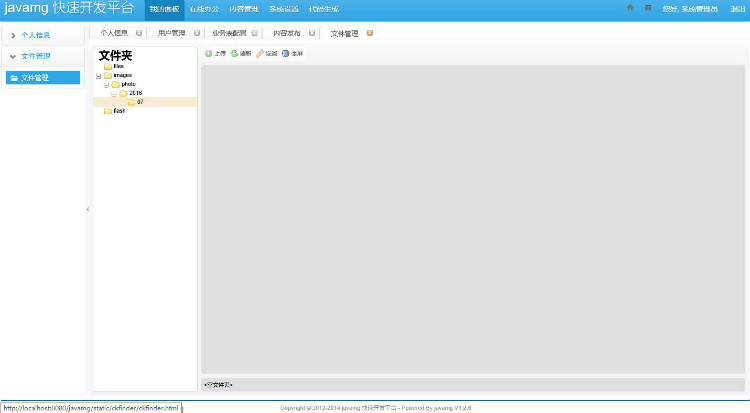Close the 文件管理 tab
The width and height of the screenshot is (750, 413).
click(370, 33)
